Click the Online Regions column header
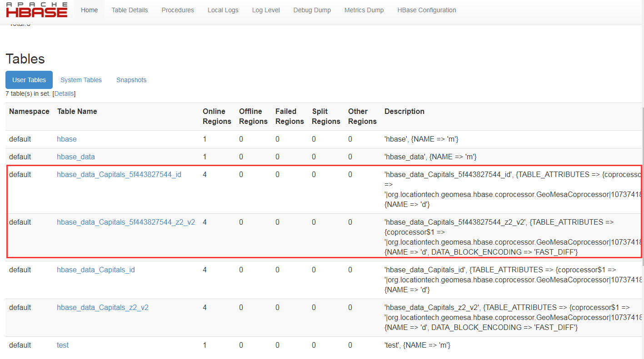The width and height of the screenshot is (644, 359). coord(217,116)
